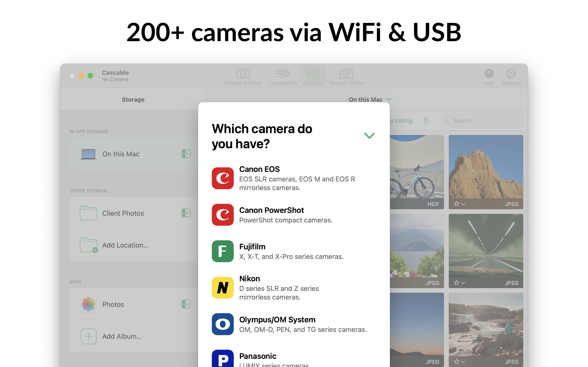This screenshot has height=367, width=588.
Task: Click Add Album… under Apps
Action: (x=121, y=336)
